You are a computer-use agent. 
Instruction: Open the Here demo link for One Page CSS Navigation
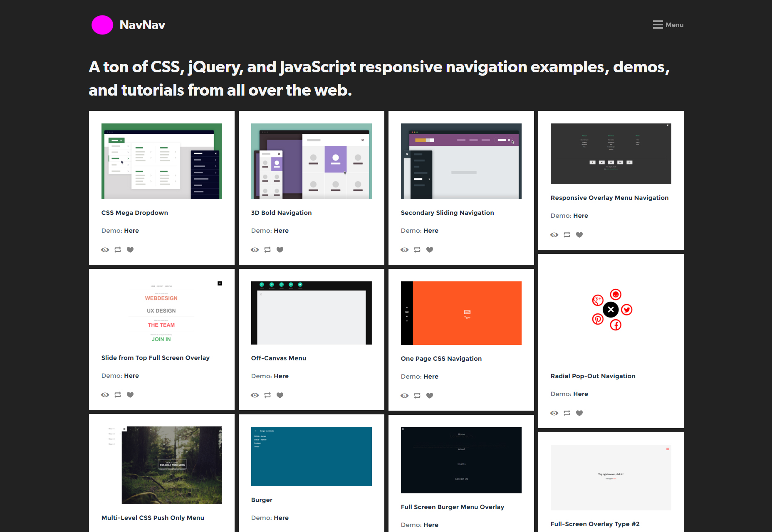(x=431, y=377)
